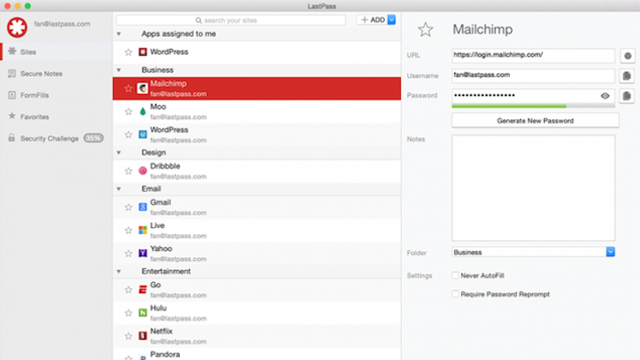Click the LastPass red asterisk logo

[17, 27]
